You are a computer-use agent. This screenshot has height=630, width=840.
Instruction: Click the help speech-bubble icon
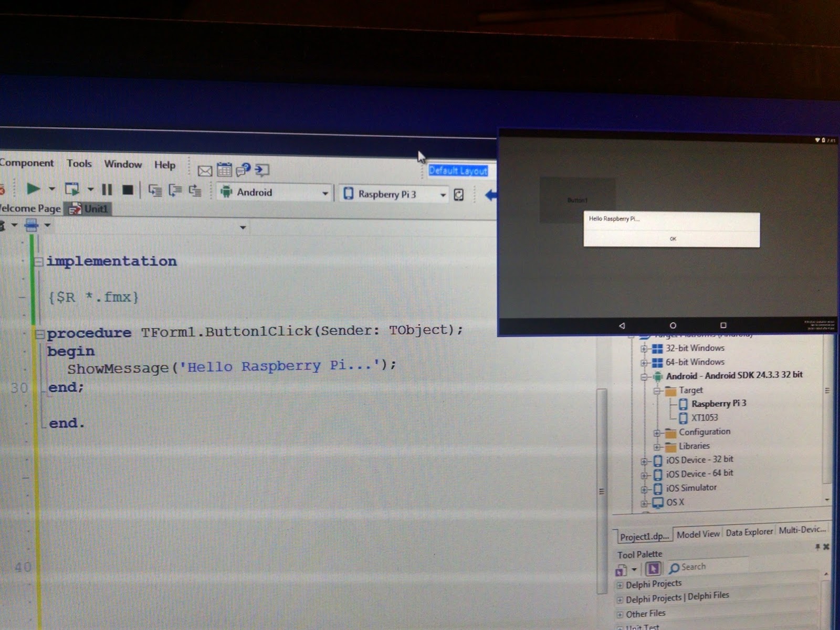pos(243,170)
